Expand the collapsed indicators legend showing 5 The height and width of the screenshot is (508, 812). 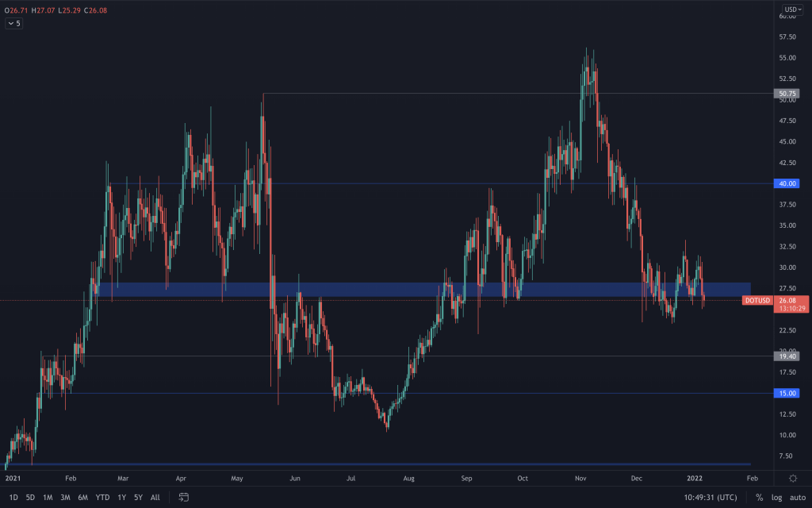point(14,24)
